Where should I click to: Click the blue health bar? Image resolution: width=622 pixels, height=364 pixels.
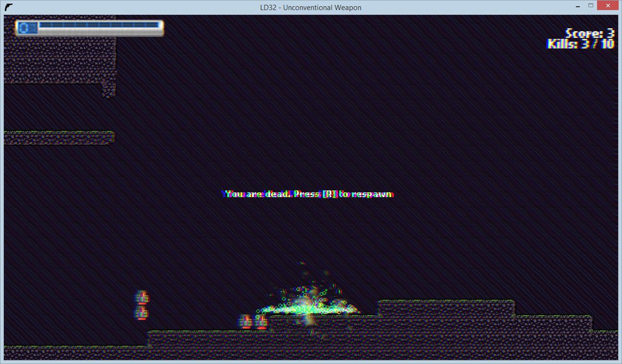(x=98, y=25)
